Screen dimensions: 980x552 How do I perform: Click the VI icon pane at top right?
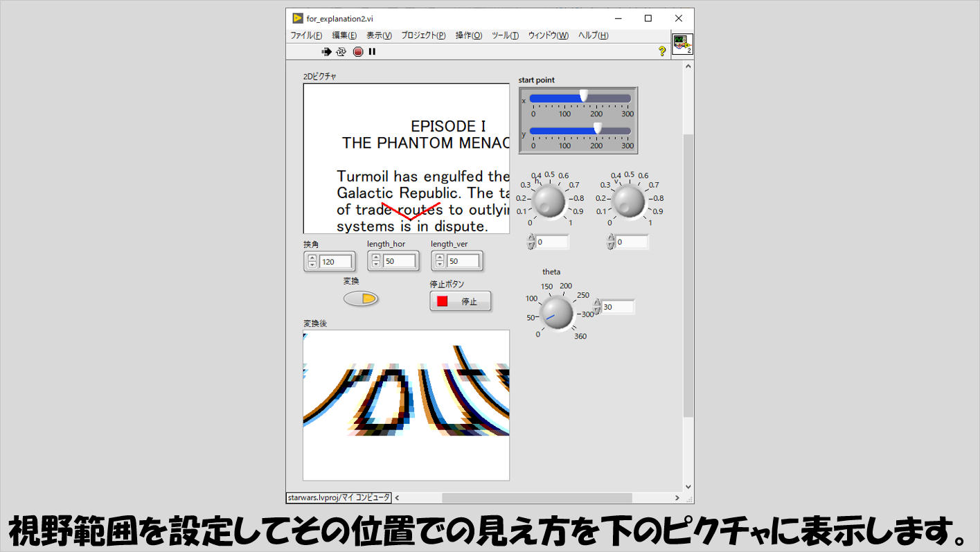click(x=682, y=44)
